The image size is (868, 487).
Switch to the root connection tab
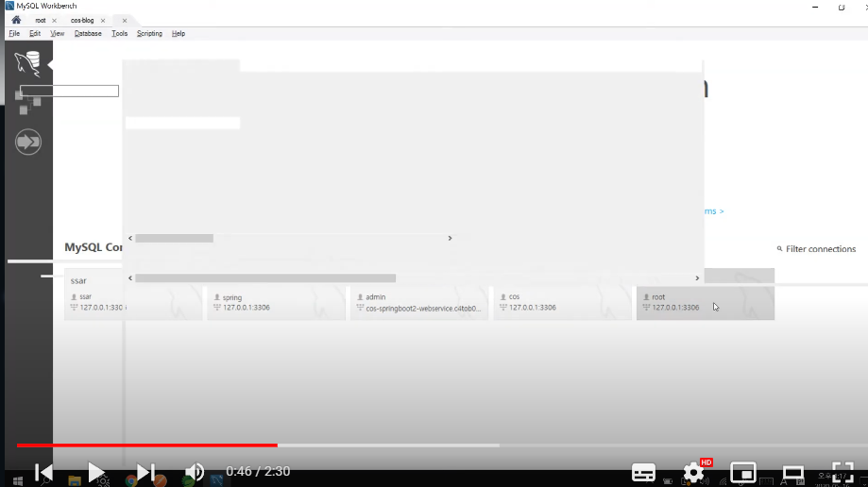41,21
